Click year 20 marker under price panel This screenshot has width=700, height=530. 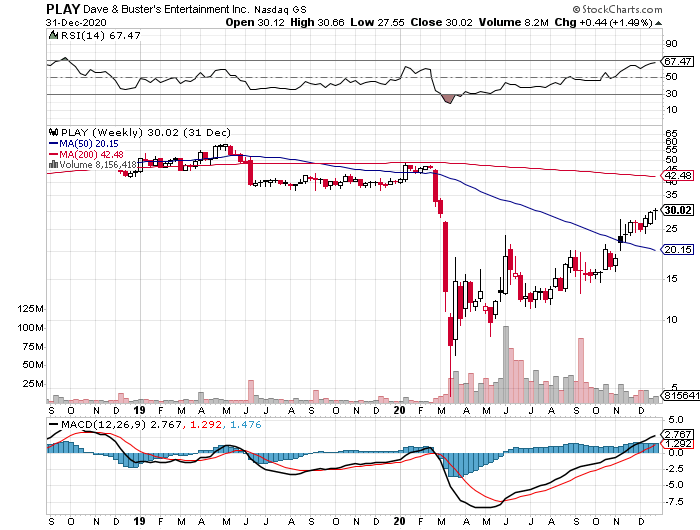[x=399, y=410]
